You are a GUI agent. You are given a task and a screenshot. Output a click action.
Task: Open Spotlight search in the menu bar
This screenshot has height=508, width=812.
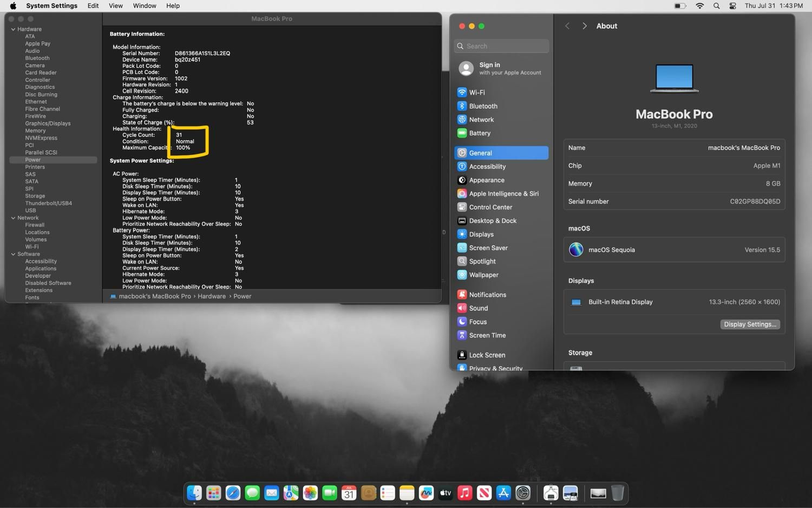pyautogui.click(x=717, y=6)
